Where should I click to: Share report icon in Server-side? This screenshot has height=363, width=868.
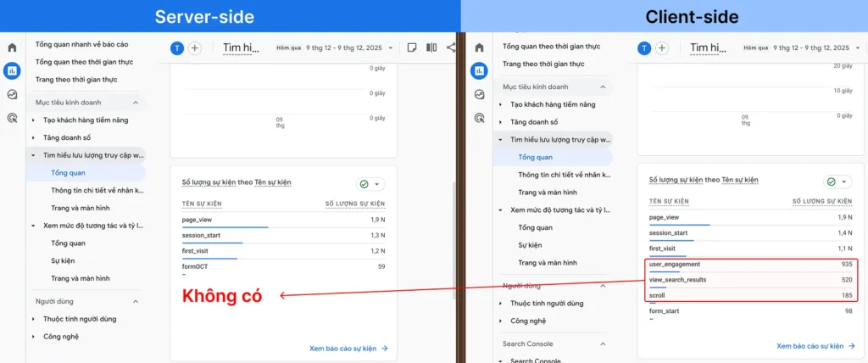pos(451,47)
